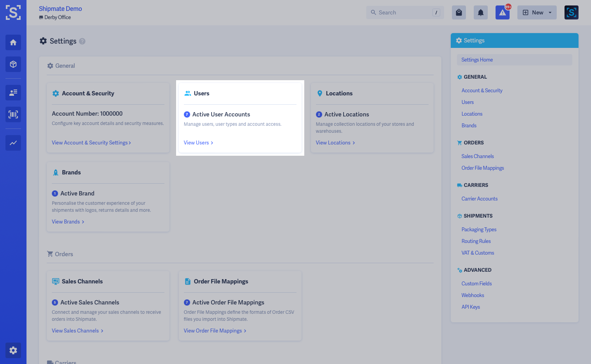Screen dimensions: 591x364
Task: Click the Sales Channels card monitor icon
Action: tap(56, 281)
